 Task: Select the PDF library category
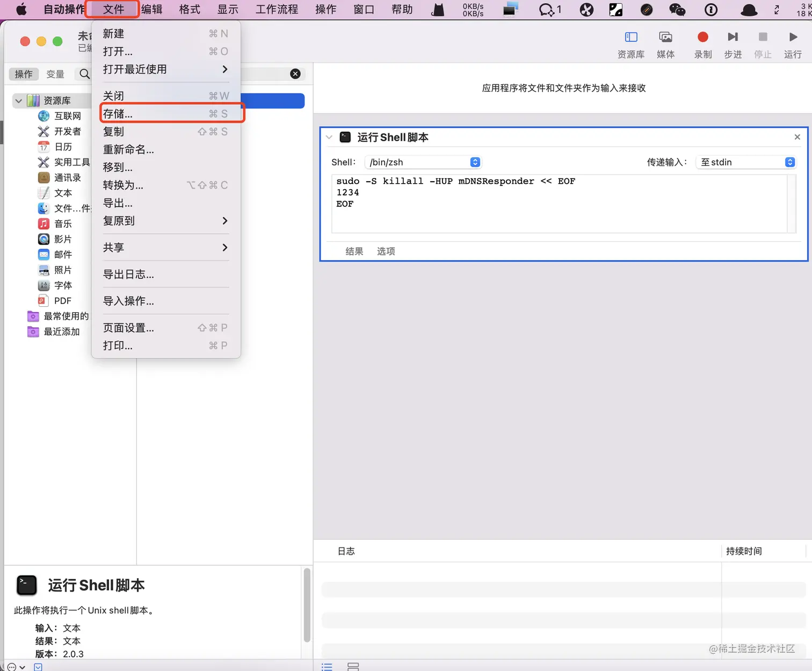click(55, 301)
